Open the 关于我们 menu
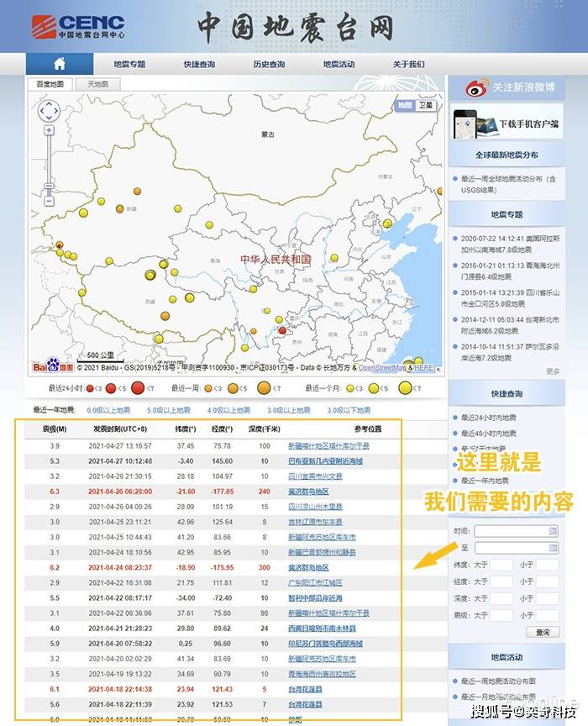This screenshot has width=588, height=726. click(x=409, y=64)
